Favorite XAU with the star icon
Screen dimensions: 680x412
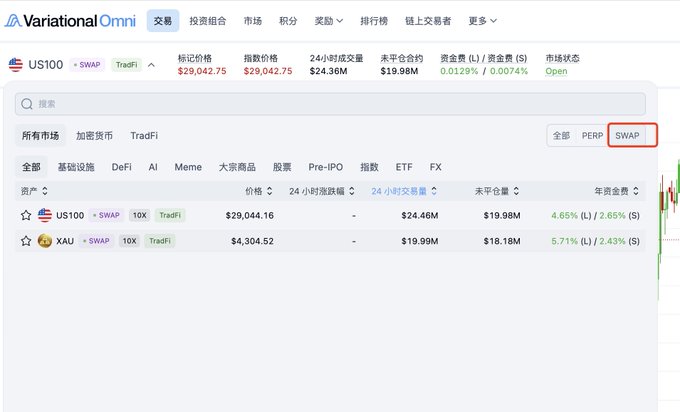(26, 241)
